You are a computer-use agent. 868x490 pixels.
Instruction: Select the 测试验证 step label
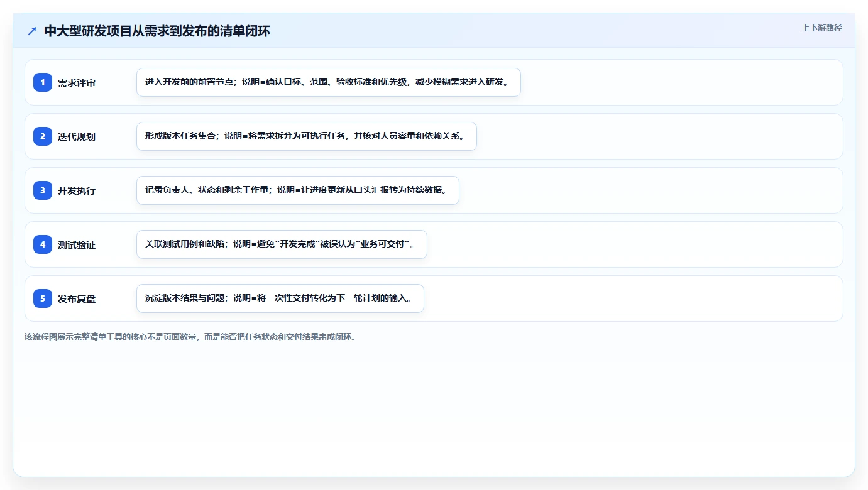pos(77,244)
